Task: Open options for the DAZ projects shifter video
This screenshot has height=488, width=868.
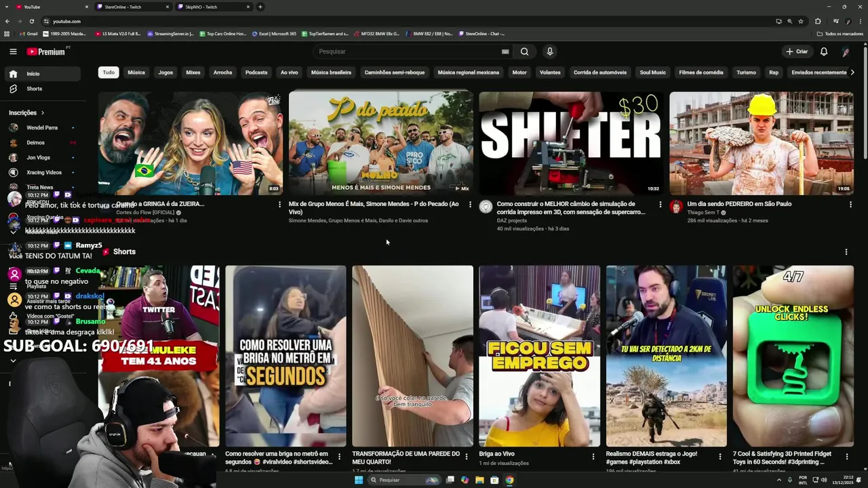Action: click(x=660, y=204)
